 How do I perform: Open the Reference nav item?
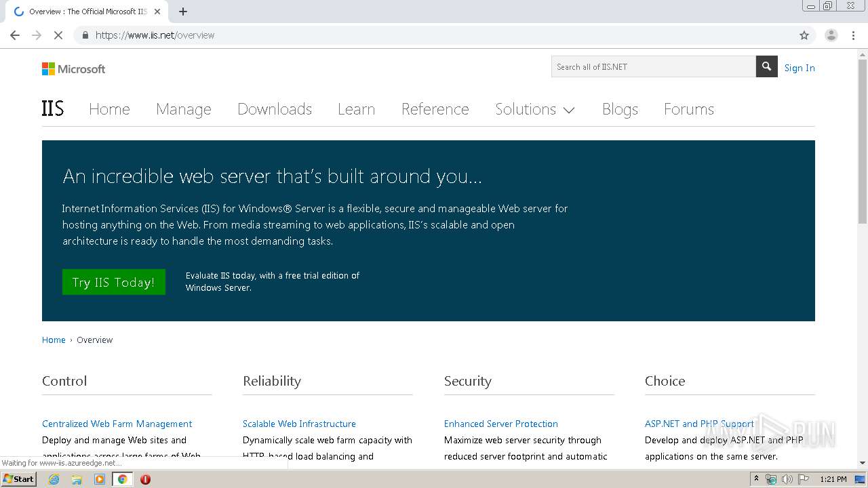[435, 109]
